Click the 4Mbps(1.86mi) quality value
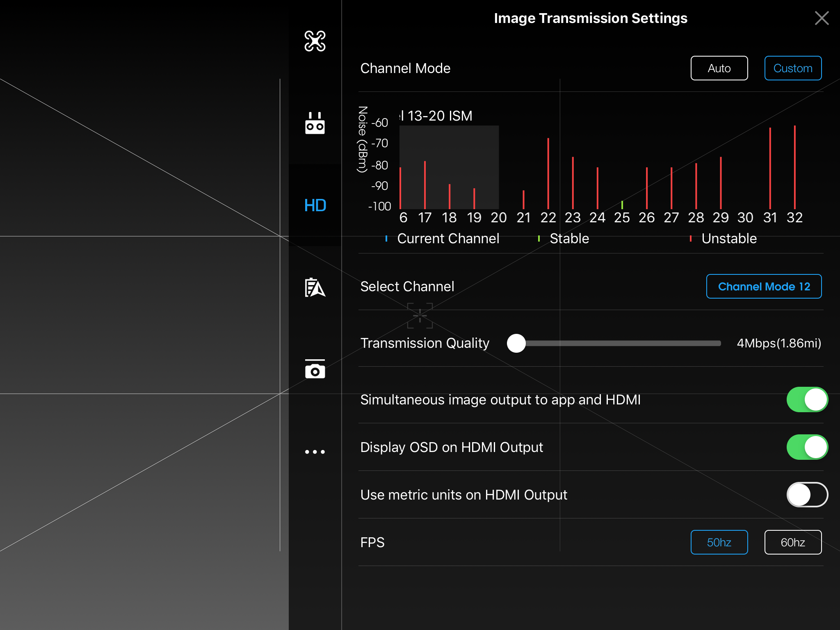840x630 pixels. point(779,343)
